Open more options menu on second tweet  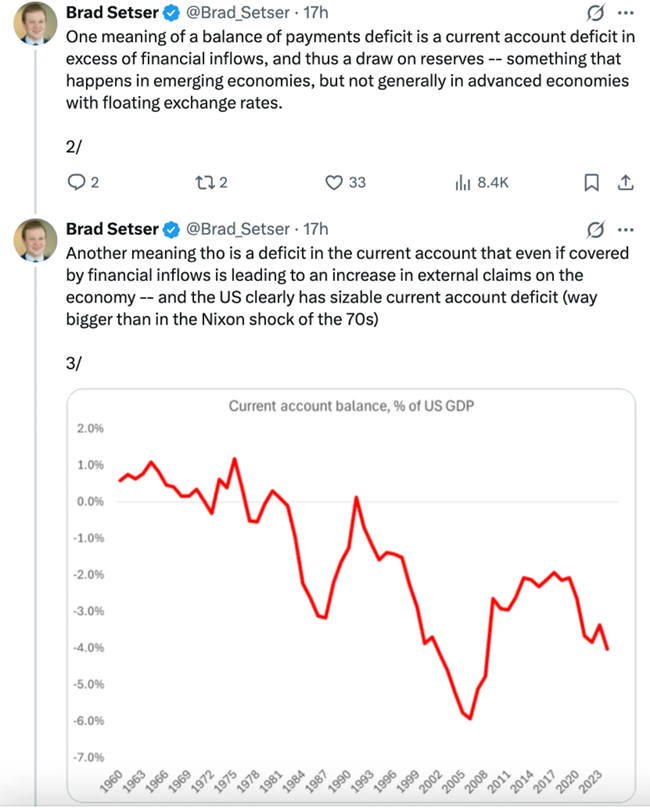tap(626, 229)
